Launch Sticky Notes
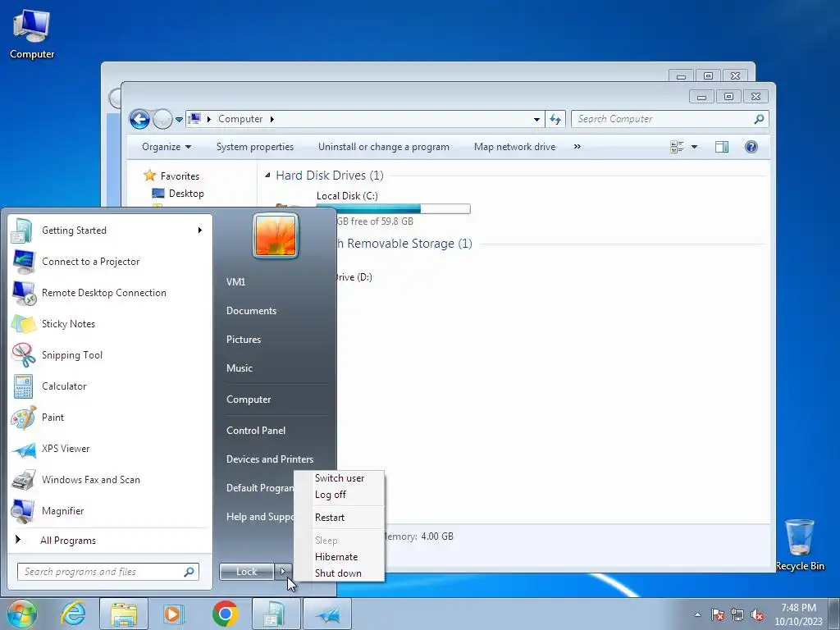The height and width of the screenshot is (630, 840). pos(109,323)
